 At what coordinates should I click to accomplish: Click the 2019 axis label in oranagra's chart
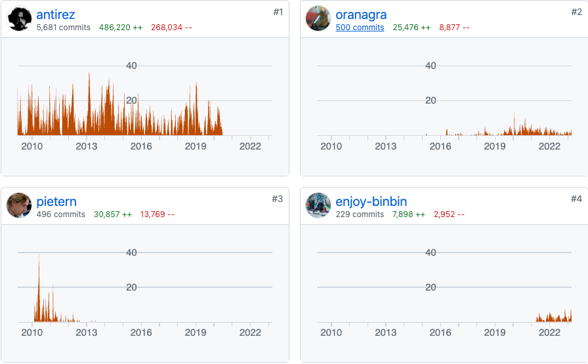pyautogui.click(x=495, y=146)
